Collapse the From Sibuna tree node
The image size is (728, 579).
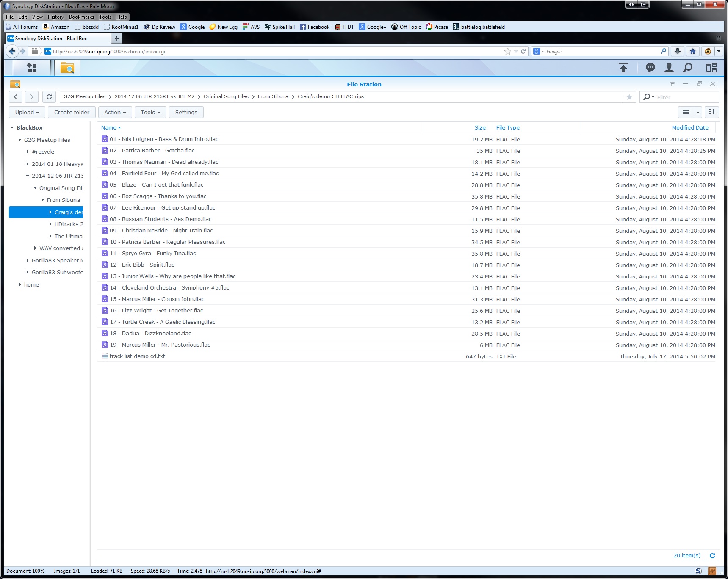[43, 200]
